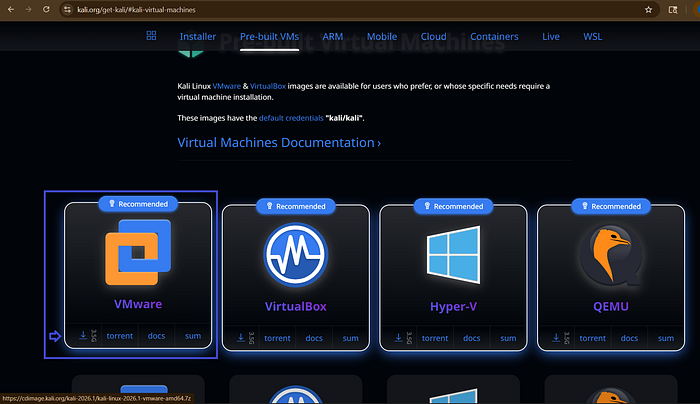The width and height of the screenshot is (700, 404).
Task: Download the VirtualBox image via download icon
Action: 241,338
